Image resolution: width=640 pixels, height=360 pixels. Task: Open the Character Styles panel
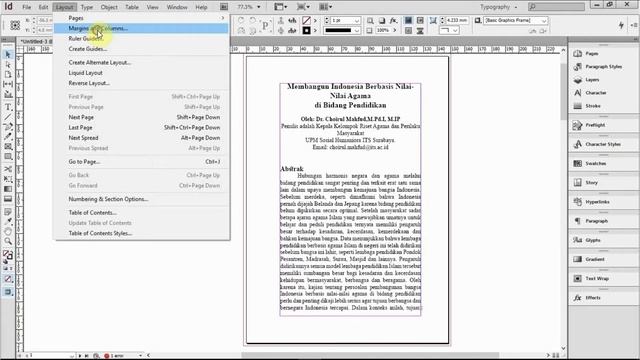(x=597, y=144)
